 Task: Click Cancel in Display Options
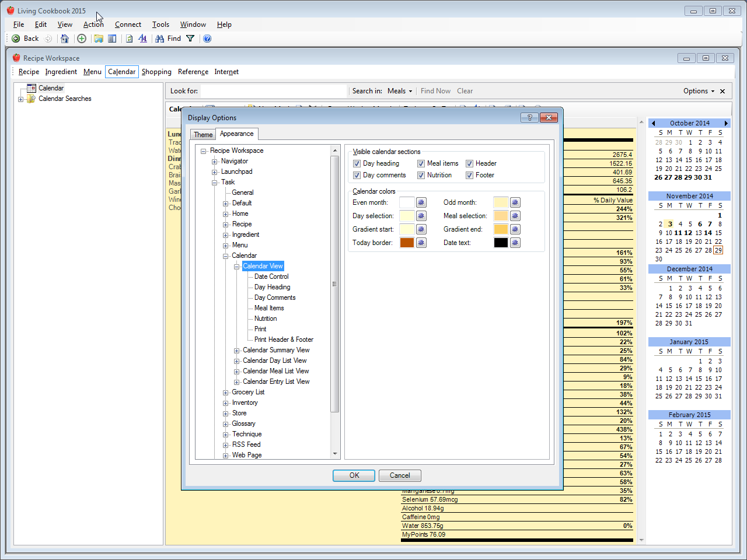pos(400,475)
